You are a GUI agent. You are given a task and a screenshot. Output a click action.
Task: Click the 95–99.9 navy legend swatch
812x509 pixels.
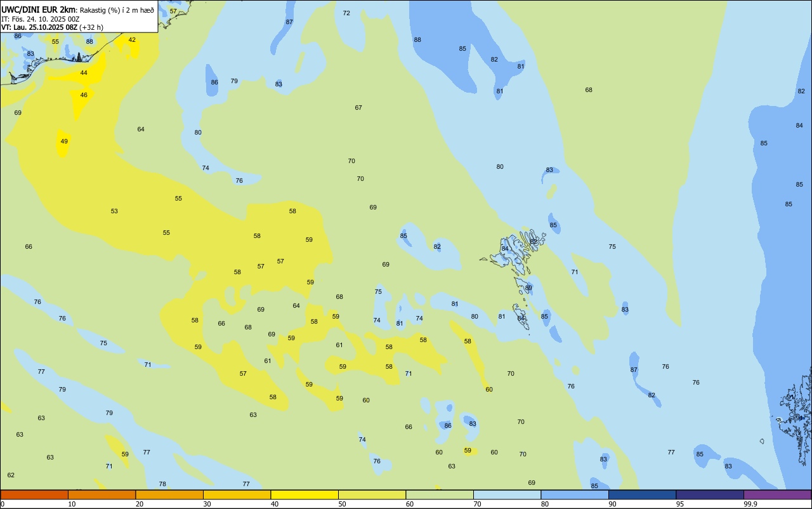point(710,494)
